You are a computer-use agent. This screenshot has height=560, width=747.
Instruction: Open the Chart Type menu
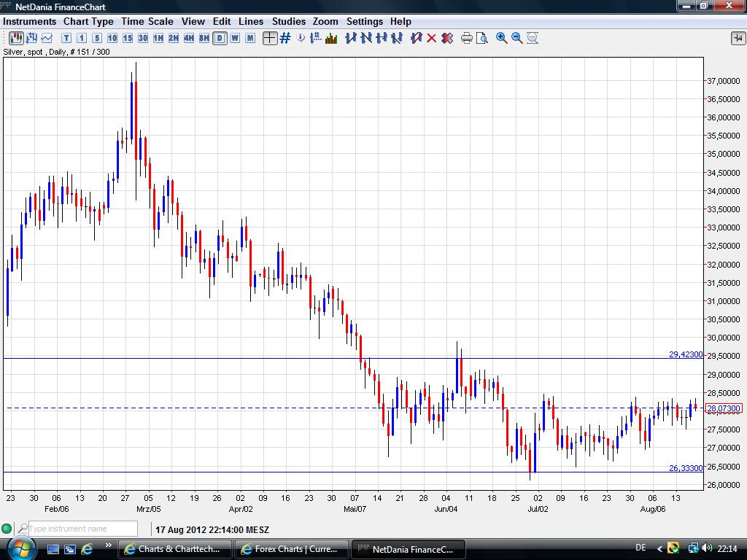[88, 21]
